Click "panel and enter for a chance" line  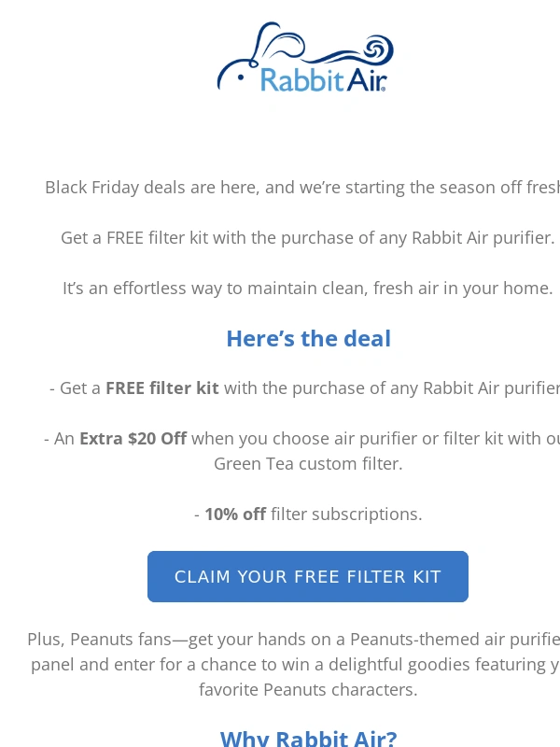(295, 665)
